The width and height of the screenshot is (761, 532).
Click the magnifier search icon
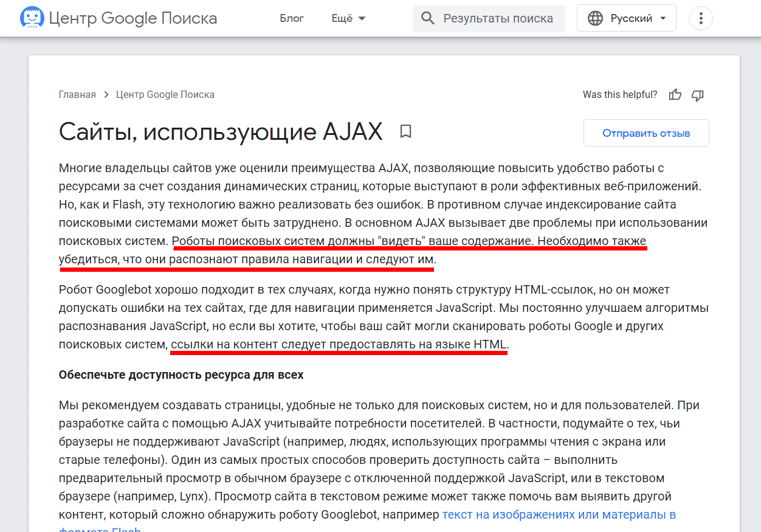[x=428, y=18]
